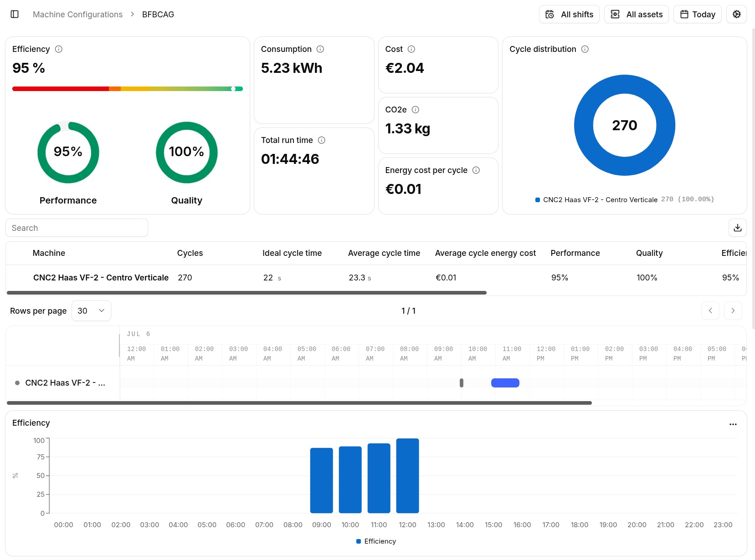Click the Cycle distribution info icon
The image size is (755, 560).
(x=585, y=49)
